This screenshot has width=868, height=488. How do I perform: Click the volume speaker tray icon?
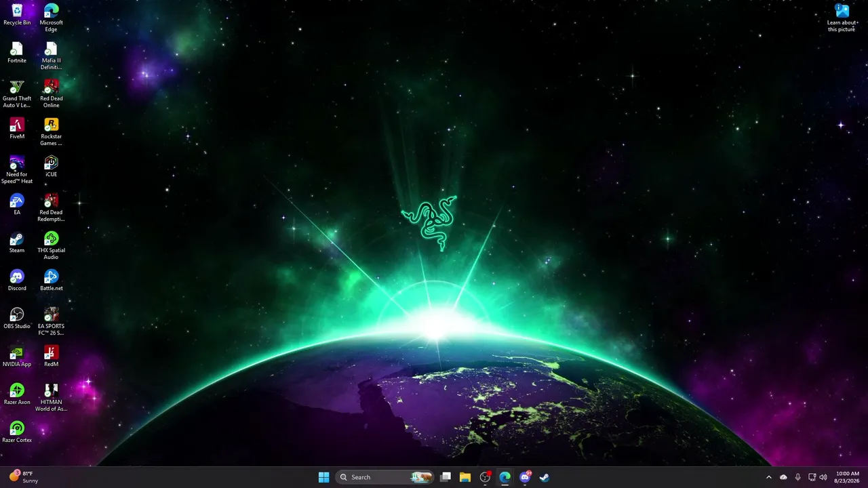[823, 477]
